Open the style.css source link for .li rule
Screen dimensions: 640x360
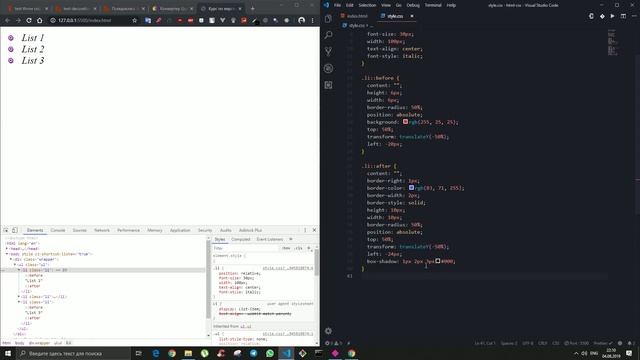(288, 268)
